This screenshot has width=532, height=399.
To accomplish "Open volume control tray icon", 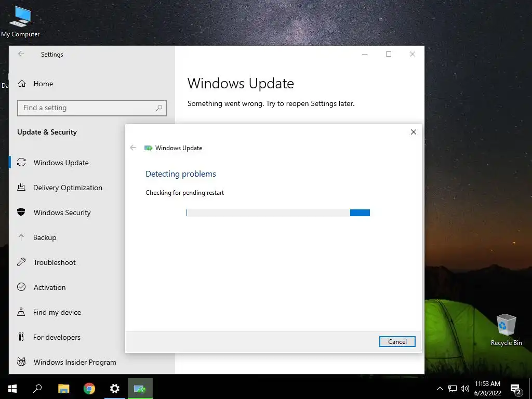I will (465, 389).
